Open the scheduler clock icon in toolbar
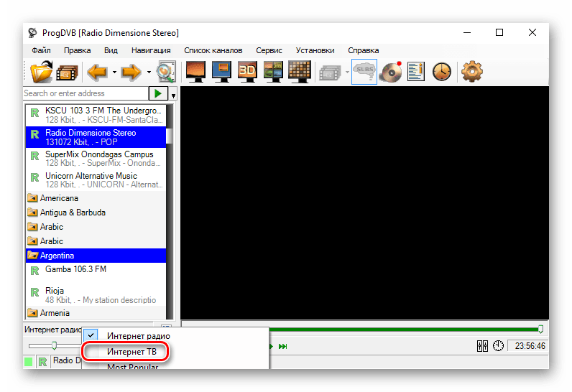 [442, 71]
